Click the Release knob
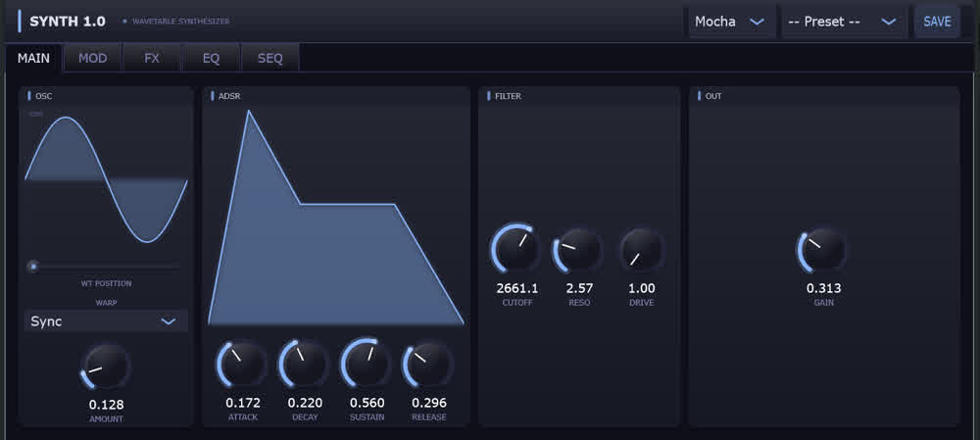This screenshot has height=440, width=980. (x=427, y=364)
